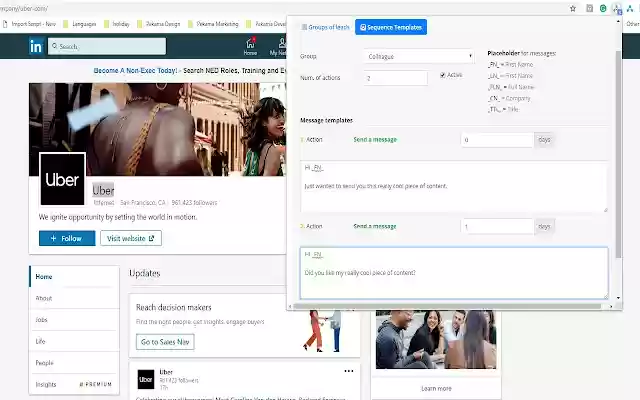Click the Reach decision makers heading

pyautogui.click(x=173, y=307)
